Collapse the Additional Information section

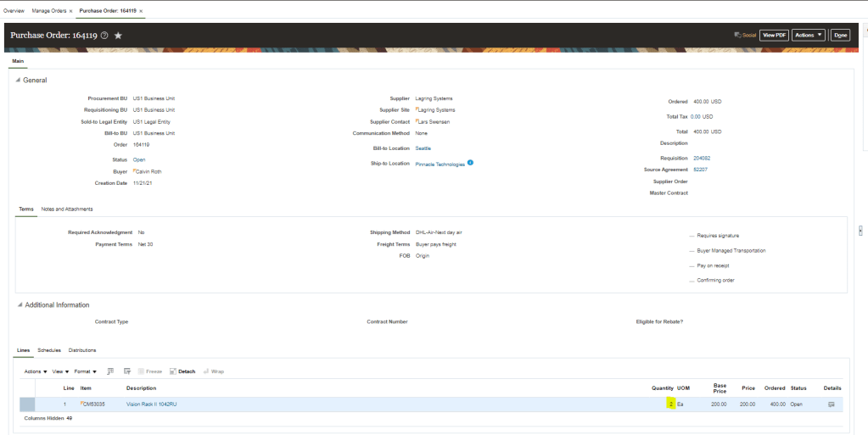click(x=19, y=305)
